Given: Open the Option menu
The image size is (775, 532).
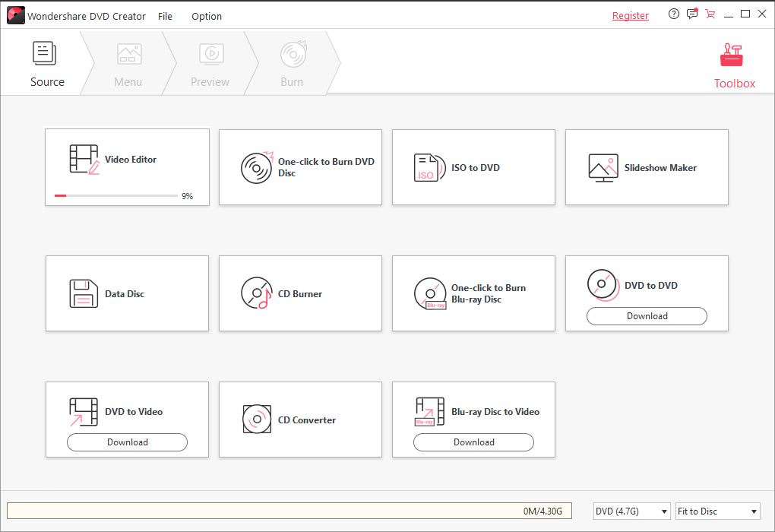Looking at the screenshot, I should (207, 16).
